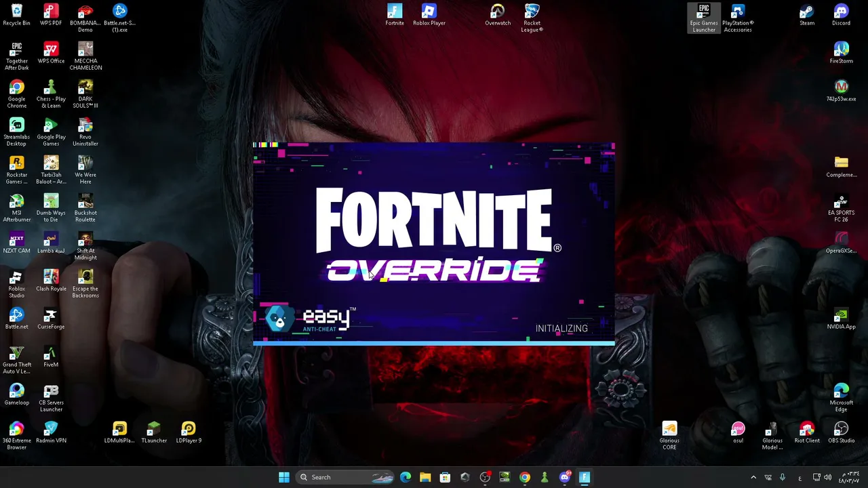Click the taskbar Search box

click(346, 477)
